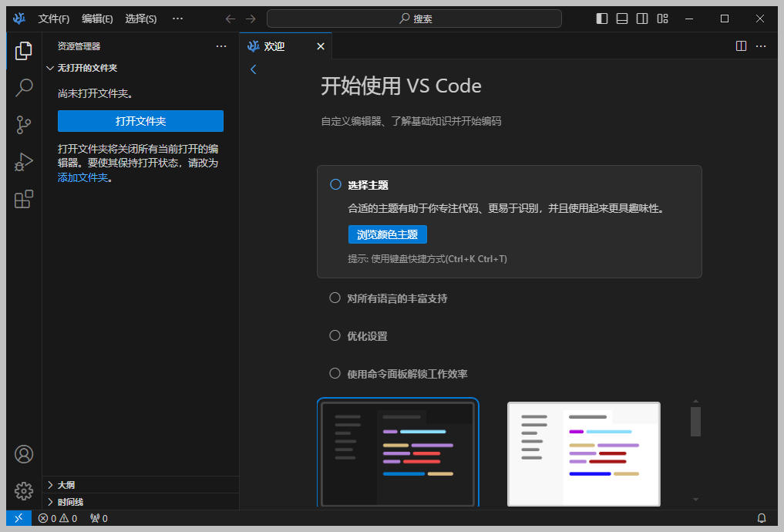The height and width of the screenshot is (532, 784).
Task: Click the Accounts icon in activity bar
Action: pos(23,454)
